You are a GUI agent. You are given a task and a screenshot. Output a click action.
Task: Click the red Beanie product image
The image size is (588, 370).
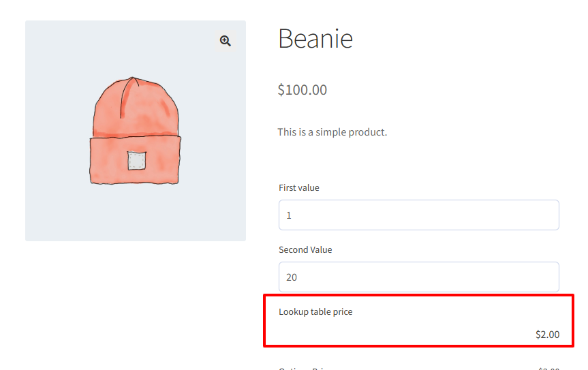pos(135,131)
